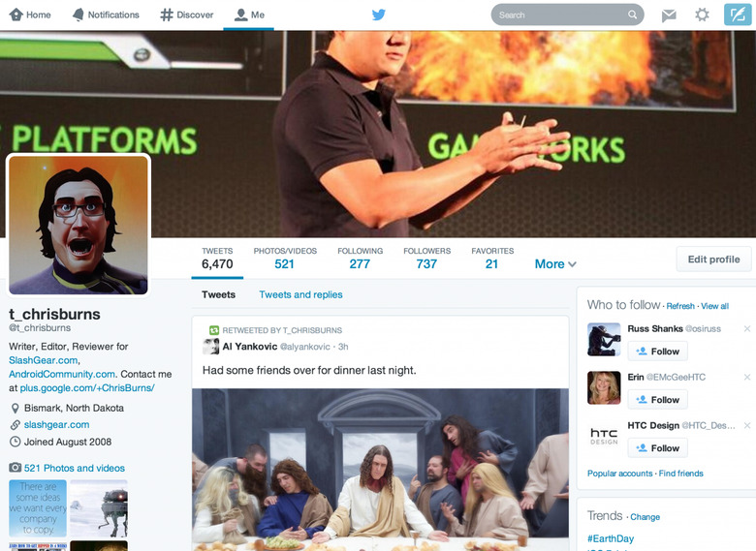The width and height of the screenshot is (756, 551).
Task: Click the Home house icon
Action: [x=16, y=15]
